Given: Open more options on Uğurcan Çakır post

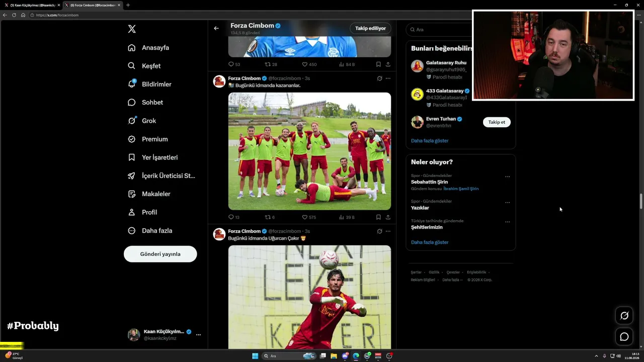Looking at the screenshot, I should [388, 231].
